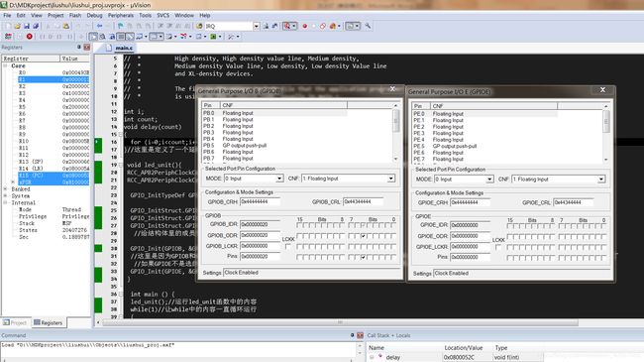Click the red Stop execution icon
Viewport: 644px width, 362px height.
tap(30, 37)
